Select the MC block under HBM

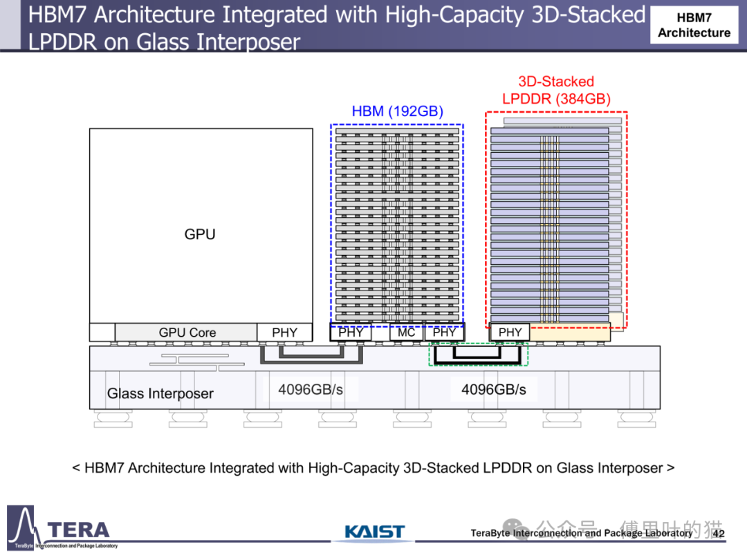[407, 333]
